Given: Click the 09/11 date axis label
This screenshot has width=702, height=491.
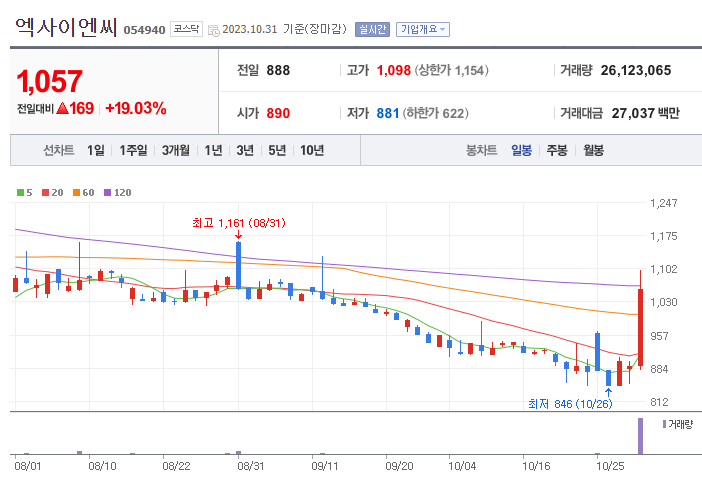Looking at the screenshot, I should (325, 466).
